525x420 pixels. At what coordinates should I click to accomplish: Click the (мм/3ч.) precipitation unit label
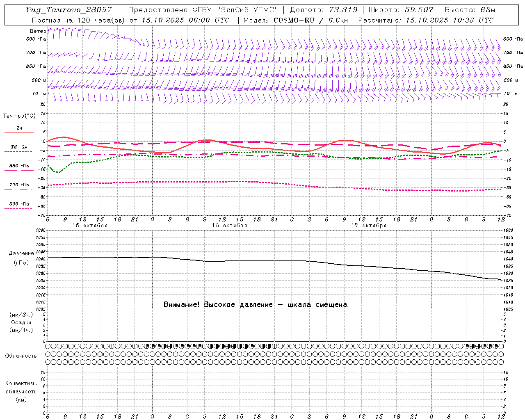click(x=21, y=315)
